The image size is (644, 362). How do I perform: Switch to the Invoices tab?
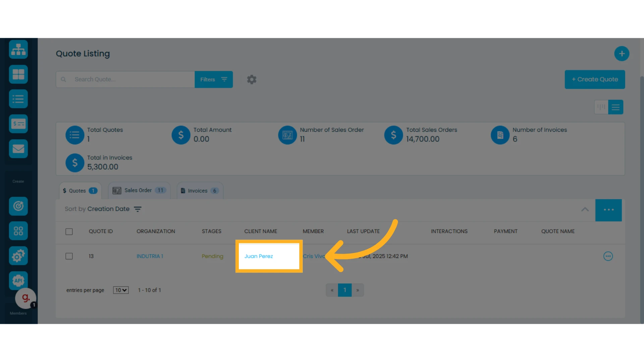click(x=200, y=191)
